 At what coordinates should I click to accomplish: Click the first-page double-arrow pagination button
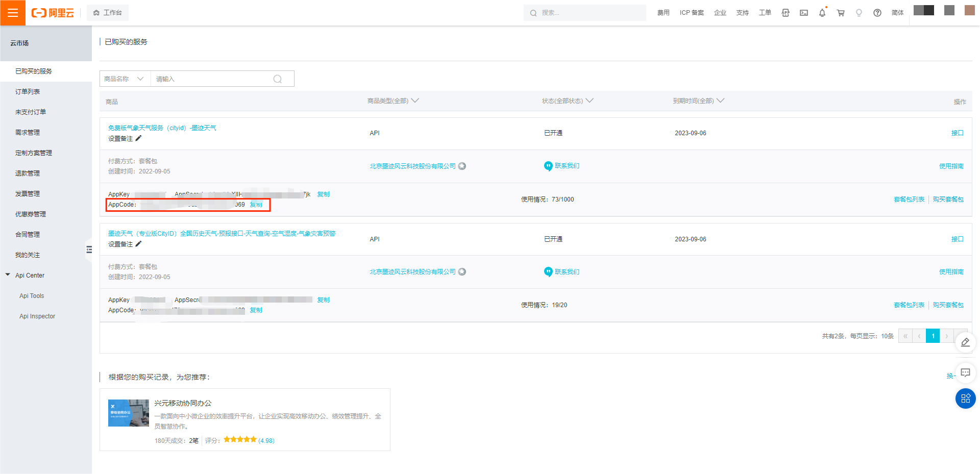(x=905, y=336)
